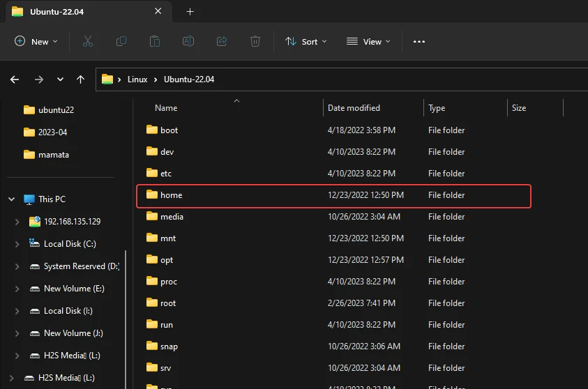588x389 pixels.
Task: Expand Local Disk (I:) node
Action: [17, 311]
